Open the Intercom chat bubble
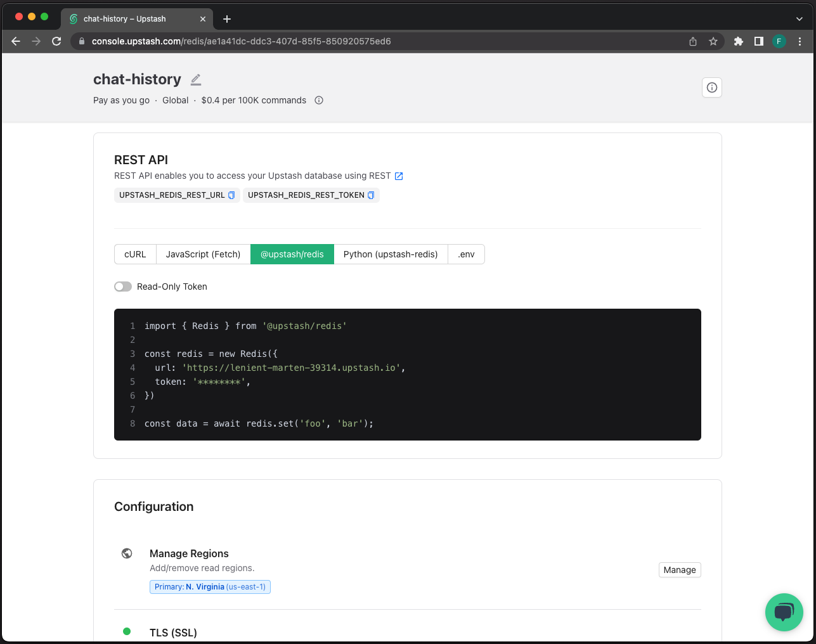This screenshot has width=816, height=644. tap(784, 612)
